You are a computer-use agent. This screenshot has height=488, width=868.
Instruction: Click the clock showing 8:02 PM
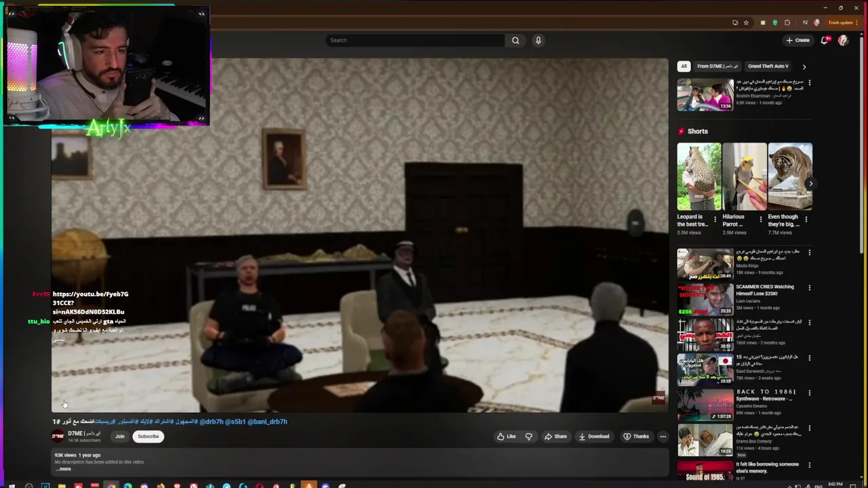tap(836, 485)
